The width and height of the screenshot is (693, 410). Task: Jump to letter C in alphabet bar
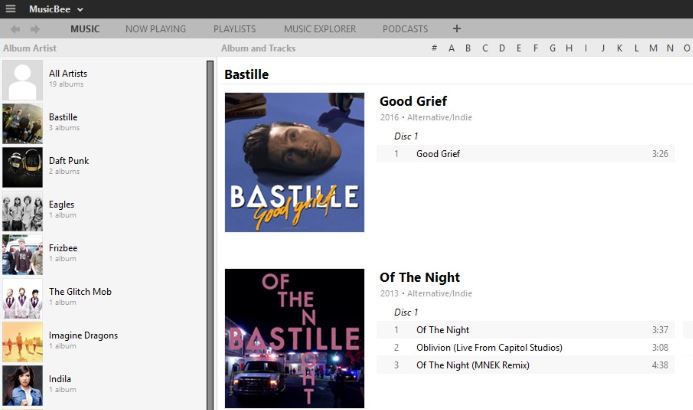[x=485, y=48]
